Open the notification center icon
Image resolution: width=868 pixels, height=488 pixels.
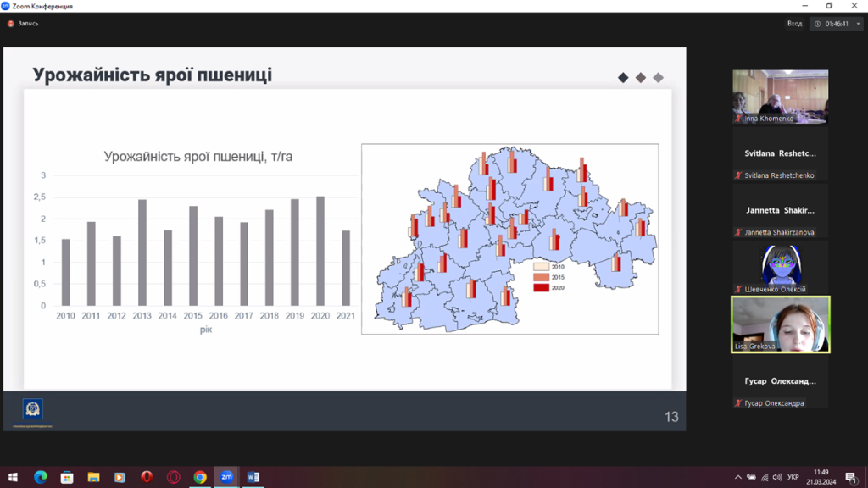point(851,478)
